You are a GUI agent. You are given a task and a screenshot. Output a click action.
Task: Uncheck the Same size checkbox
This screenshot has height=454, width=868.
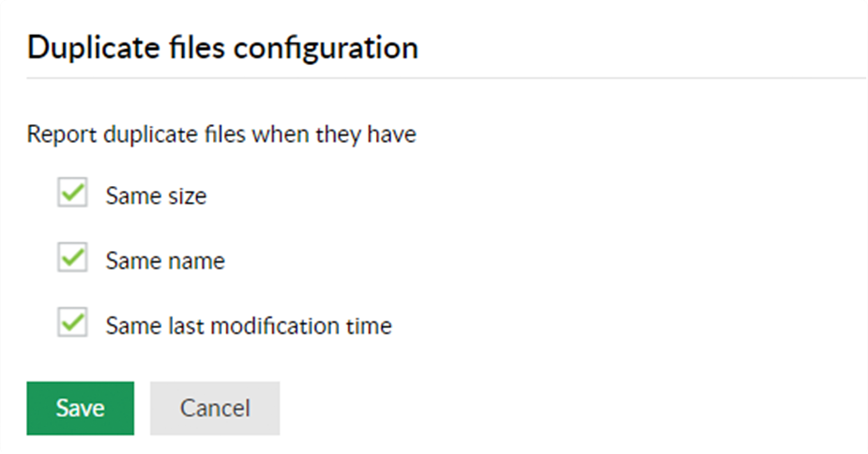coord(73,194)
